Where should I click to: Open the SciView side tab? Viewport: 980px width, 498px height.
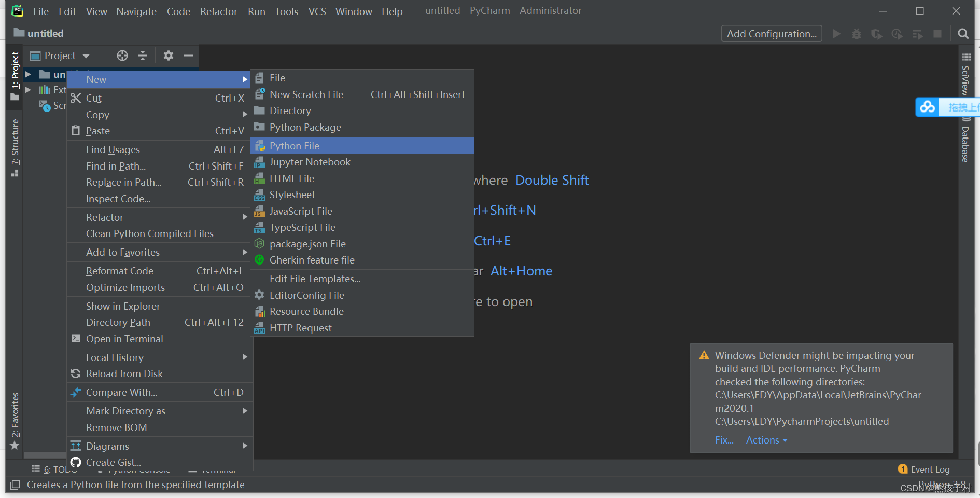(965, 74)
